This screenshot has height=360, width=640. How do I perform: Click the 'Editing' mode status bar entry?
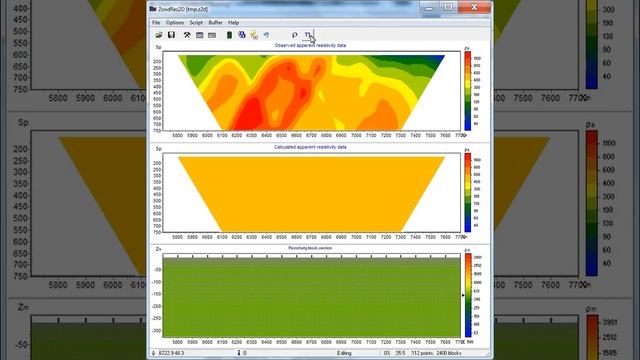[x=344, y=353]
